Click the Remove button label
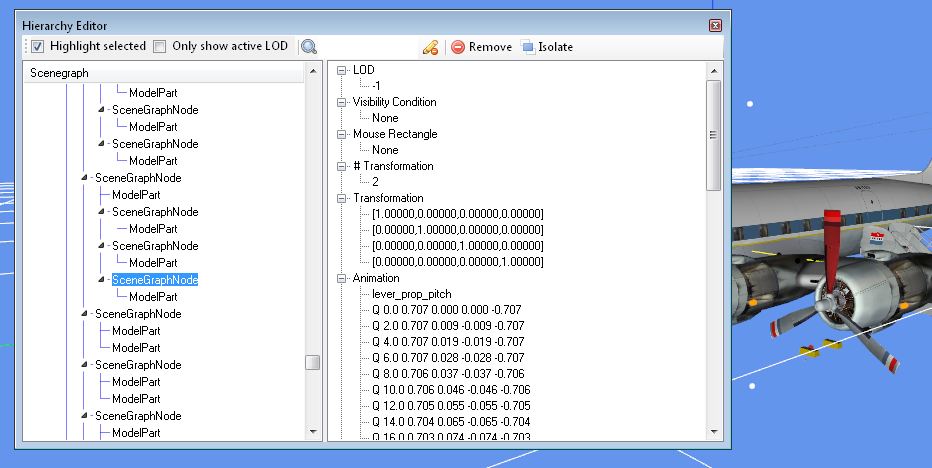Image resolution: width=932 pixels, height=468 pixels. (490, 47)
